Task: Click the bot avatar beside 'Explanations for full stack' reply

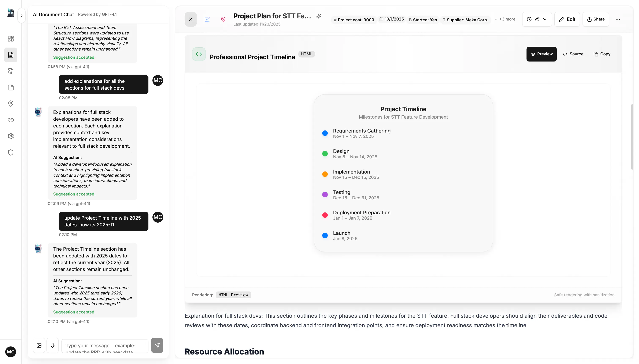Action: [x=38, y=112]
